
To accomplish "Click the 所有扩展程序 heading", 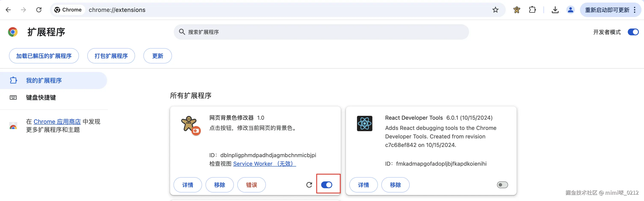I will click(x=191, y=96).
